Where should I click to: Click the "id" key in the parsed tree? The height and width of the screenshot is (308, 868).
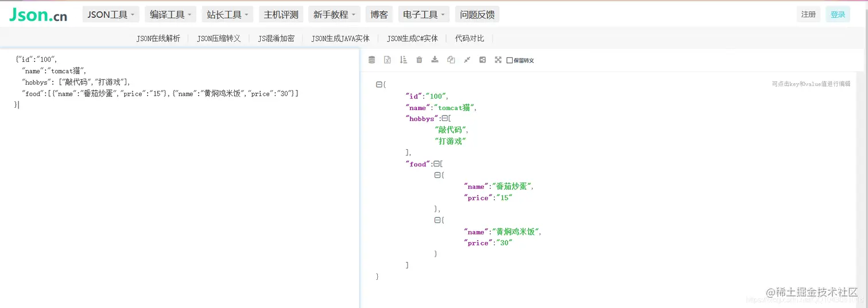coord(414,96)
